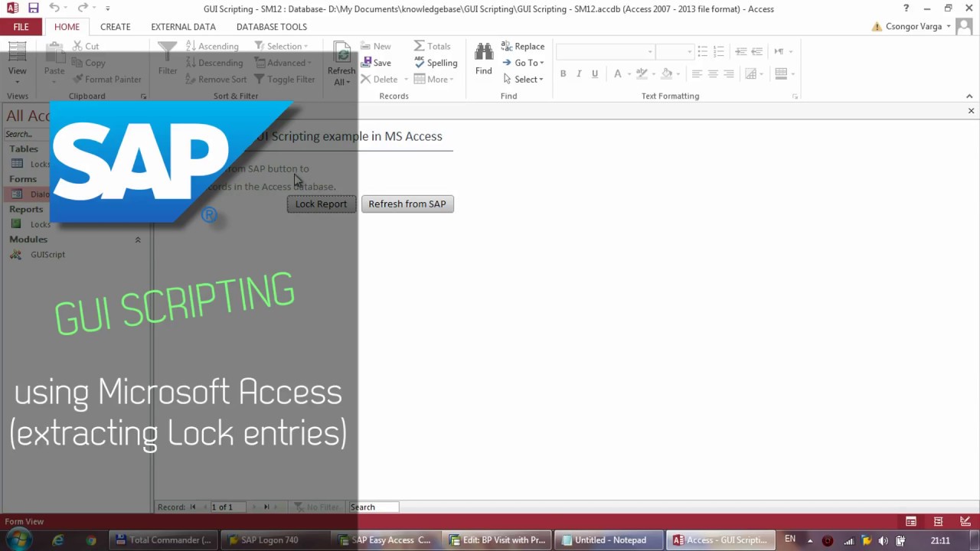
Task: Open the Select dropdown in Find group
Action: point(523,80)
